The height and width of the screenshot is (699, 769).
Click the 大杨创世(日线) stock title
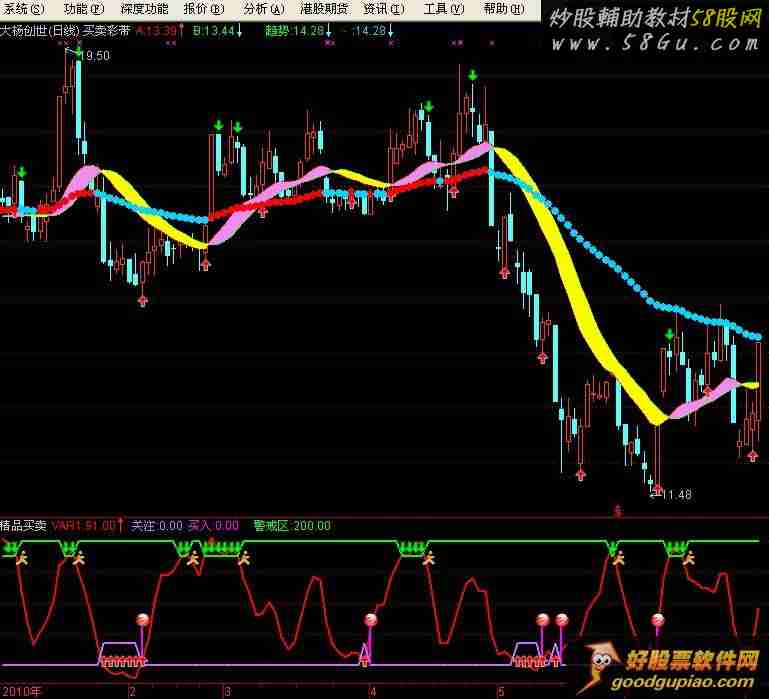click(39, 31)
